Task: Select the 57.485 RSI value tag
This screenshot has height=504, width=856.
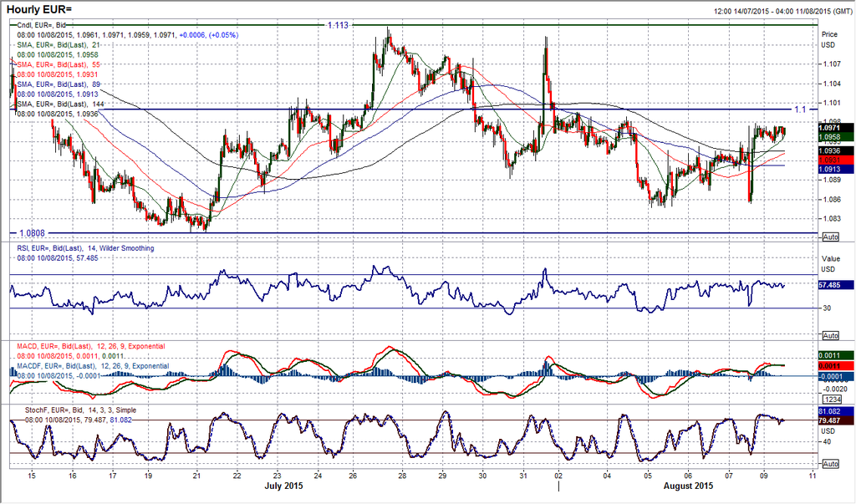Action: tap(836, 285)
